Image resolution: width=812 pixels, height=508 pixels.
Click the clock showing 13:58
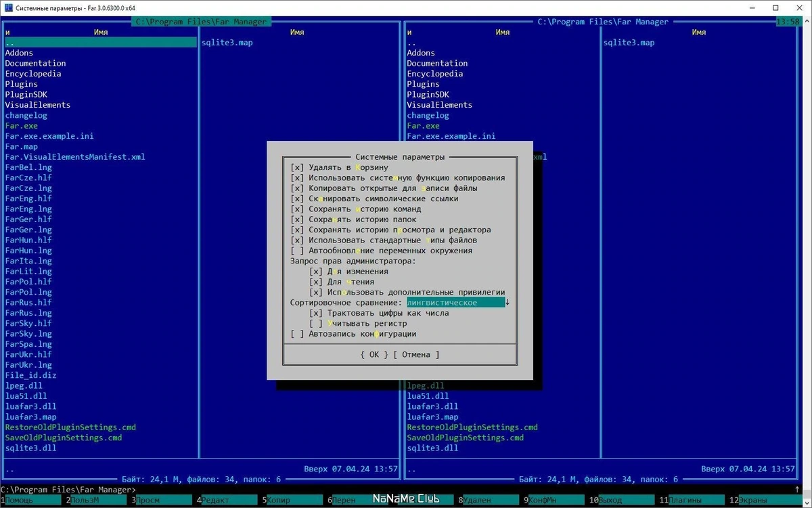[788, 22]
